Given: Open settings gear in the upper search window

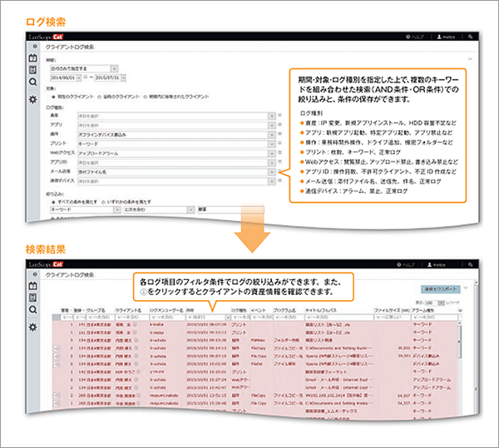Looking at the screenshot, I should pyautogui.click(x=32, y=99).
